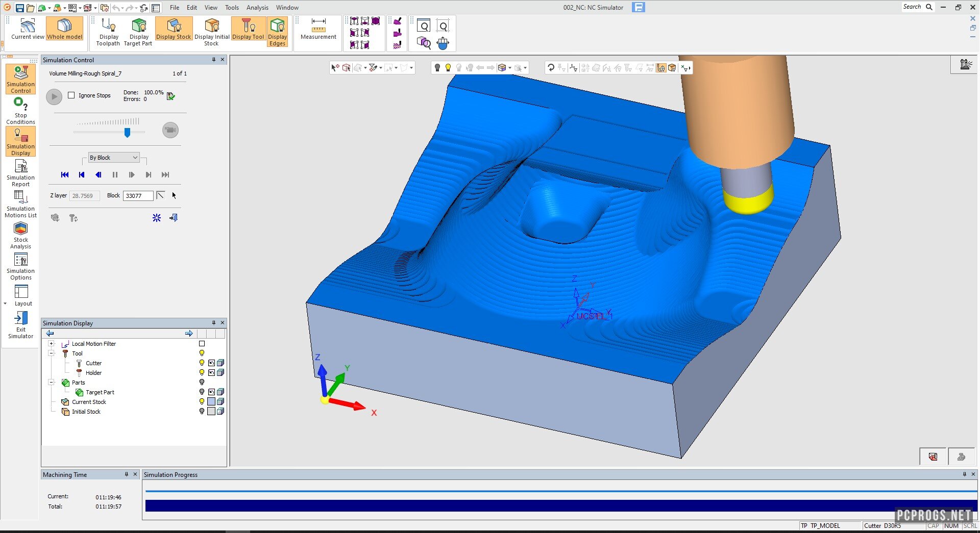Toggle Holder visibility light bulb

click(202, 373)
